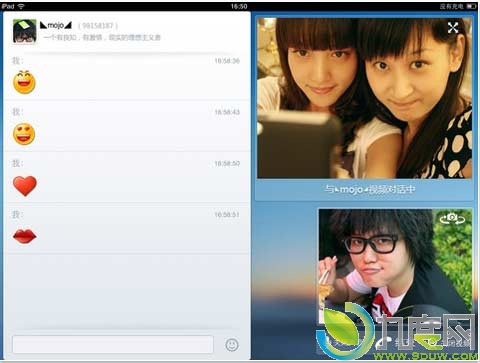Viewport: 480px width, 363px height.
Task: Tap the QQ number next to mojo's name
Action: click(x=98, y=26)
